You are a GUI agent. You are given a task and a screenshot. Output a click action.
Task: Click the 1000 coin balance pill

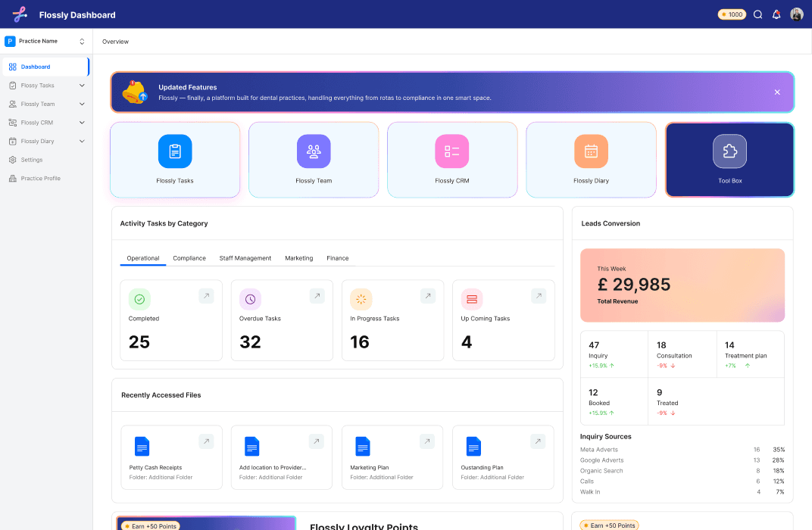click(x=731, y=14)
